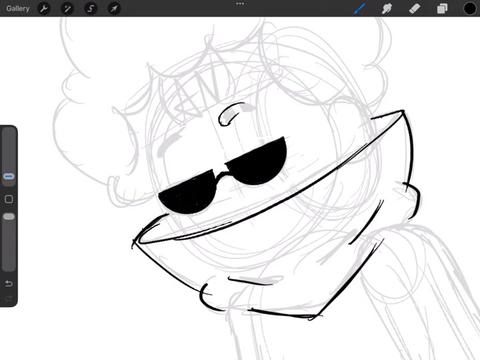Open the active color picker
480x360 pixels.
[470, 8]
